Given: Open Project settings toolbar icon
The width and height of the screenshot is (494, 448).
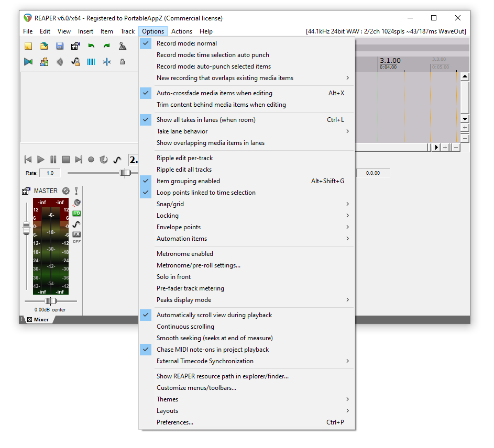Looking at the screenshot, I should (x=75, y=46).
